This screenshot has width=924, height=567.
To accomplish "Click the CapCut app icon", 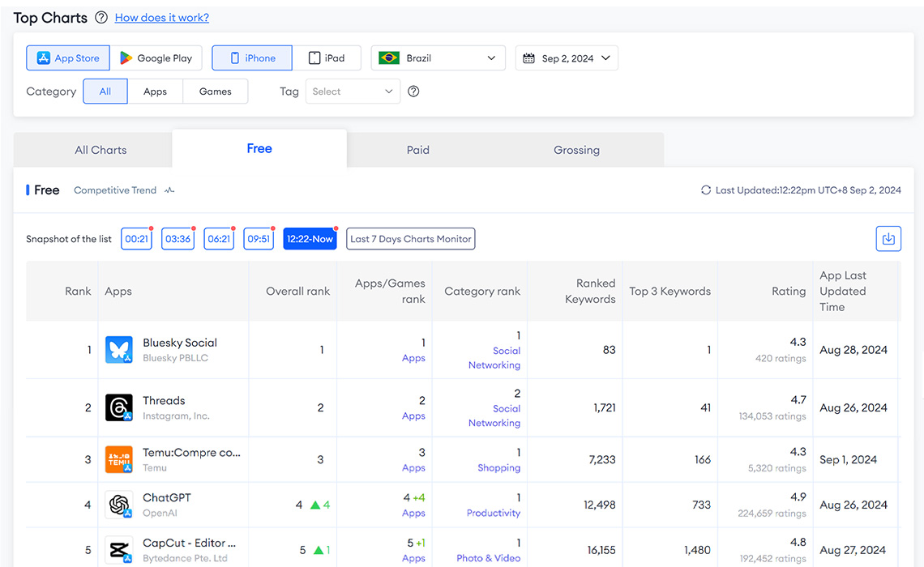I will 118,550.
